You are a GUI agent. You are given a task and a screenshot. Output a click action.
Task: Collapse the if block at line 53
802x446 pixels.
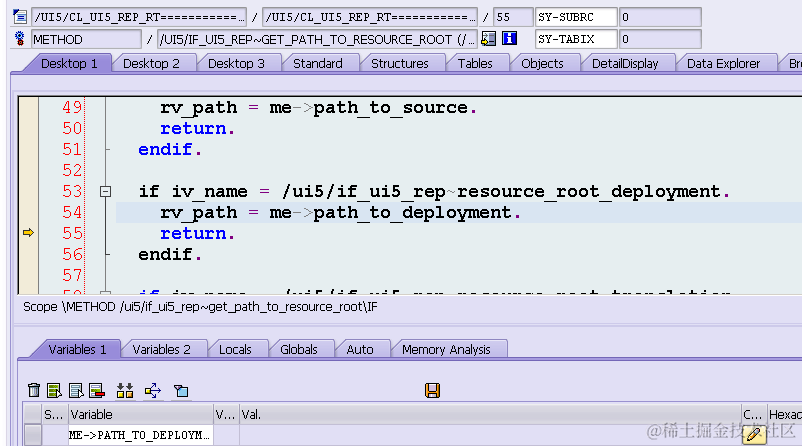coord(105,192)
